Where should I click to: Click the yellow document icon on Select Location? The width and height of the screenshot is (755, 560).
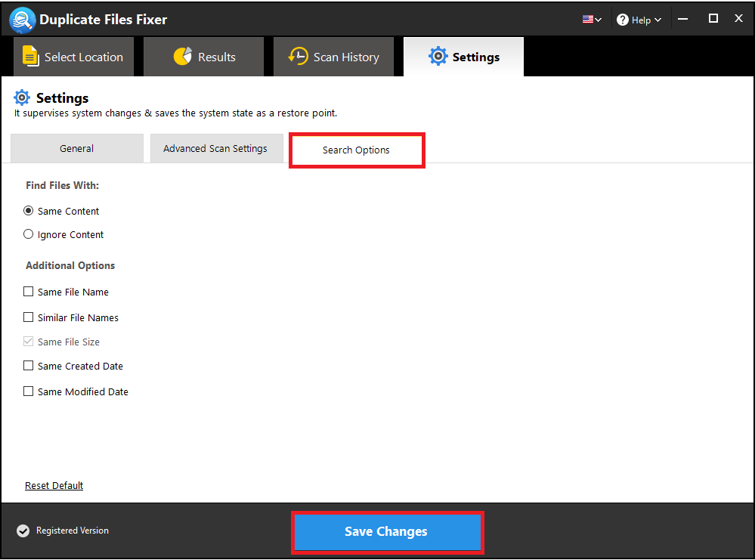(31, 57)
